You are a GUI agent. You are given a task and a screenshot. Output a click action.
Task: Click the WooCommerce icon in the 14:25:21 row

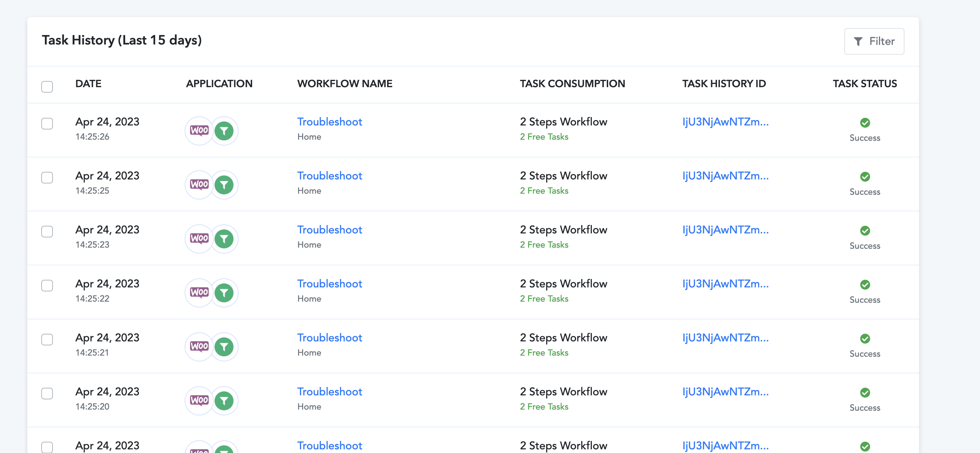(199, 347)
